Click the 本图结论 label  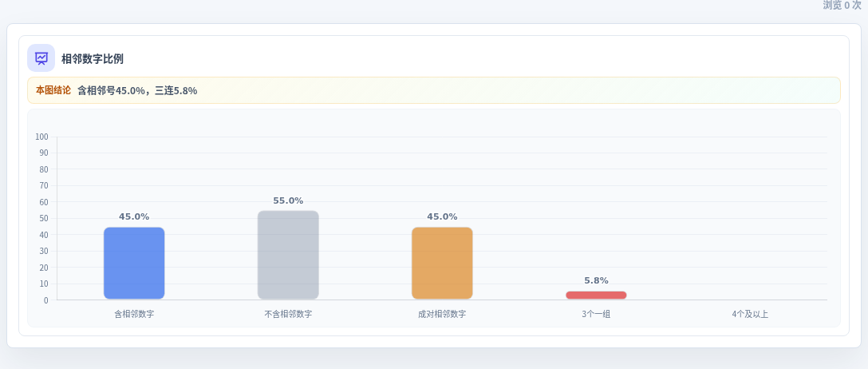point(53,90)
